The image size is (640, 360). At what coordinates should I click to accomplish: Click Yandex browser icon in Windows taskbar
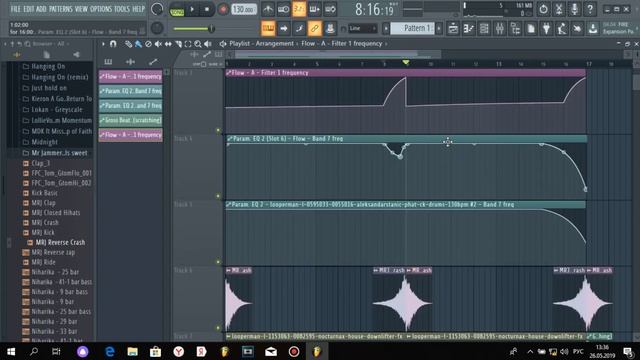tap(178, 351)
